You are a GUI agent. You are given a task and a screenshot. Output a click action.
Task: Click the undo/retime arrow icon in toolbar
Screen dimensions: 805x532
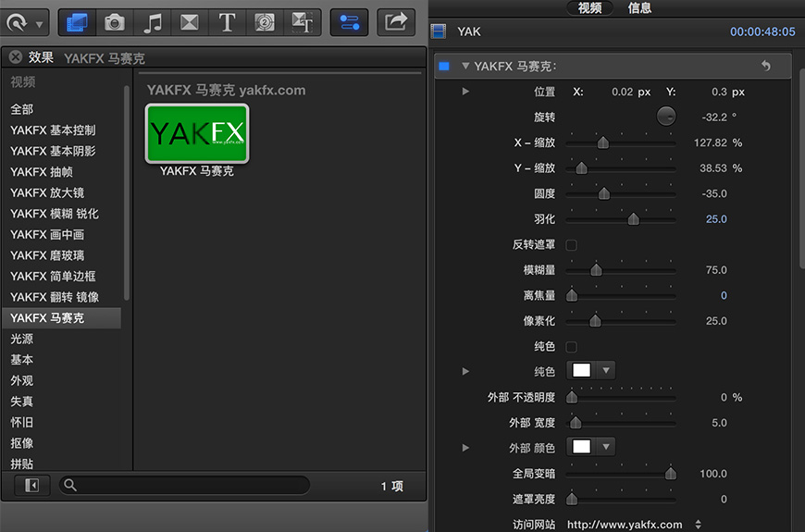point(17,22)
